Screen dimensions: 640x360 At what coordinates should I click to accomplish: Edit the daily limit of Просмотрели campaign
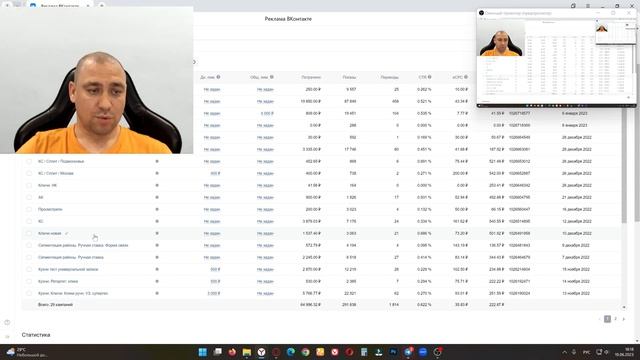click(x=212, y=209)
